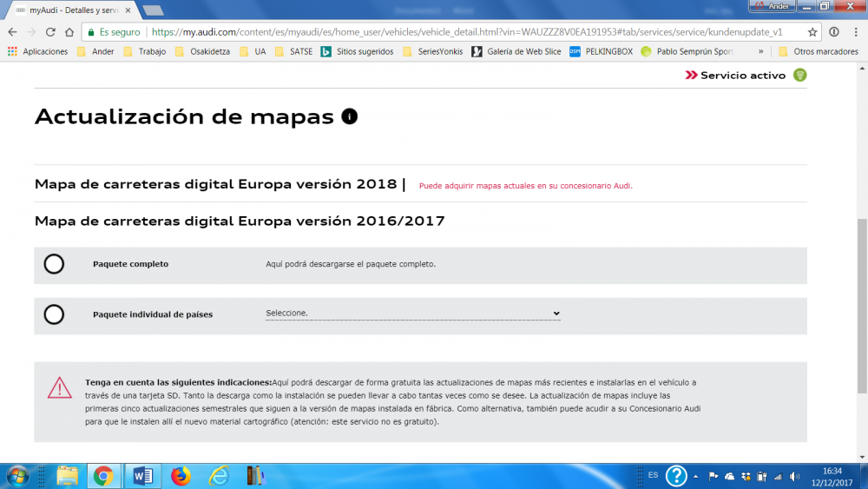Screen dimensions: 868x489
Task: Open the Action Center flag icon
Action: (x=713, y=476)
